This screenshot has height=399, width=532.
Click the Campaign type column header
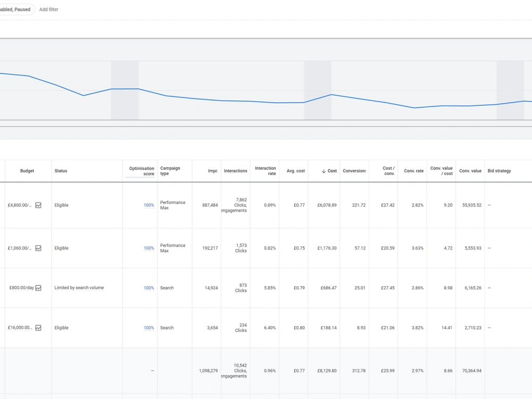(170, 171)
